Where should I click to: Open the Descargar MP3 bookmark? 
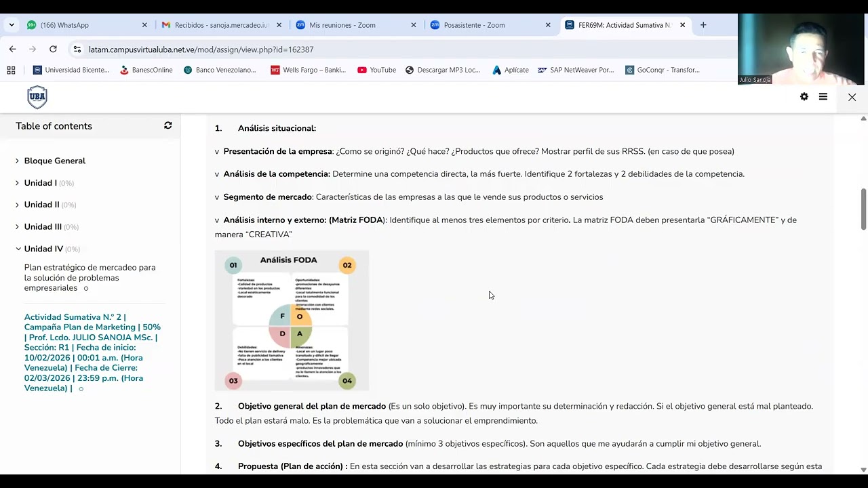(x=443, y=70)
